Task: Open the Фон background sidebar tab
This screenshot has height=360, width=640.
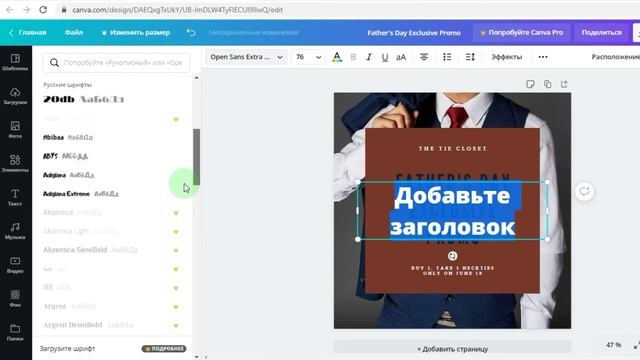Action: [x=15, y=298]
